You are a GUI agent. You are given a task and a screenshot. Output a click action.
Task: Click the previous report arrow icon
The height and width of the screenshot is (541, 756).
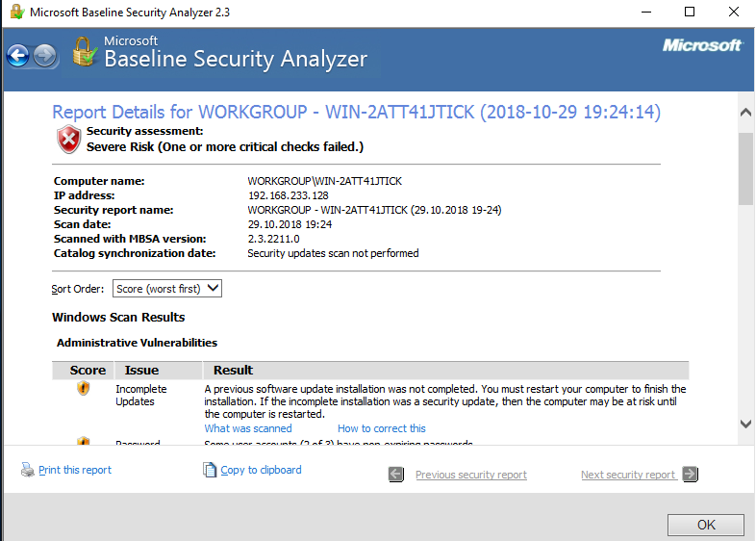click(x=396, y=475)
